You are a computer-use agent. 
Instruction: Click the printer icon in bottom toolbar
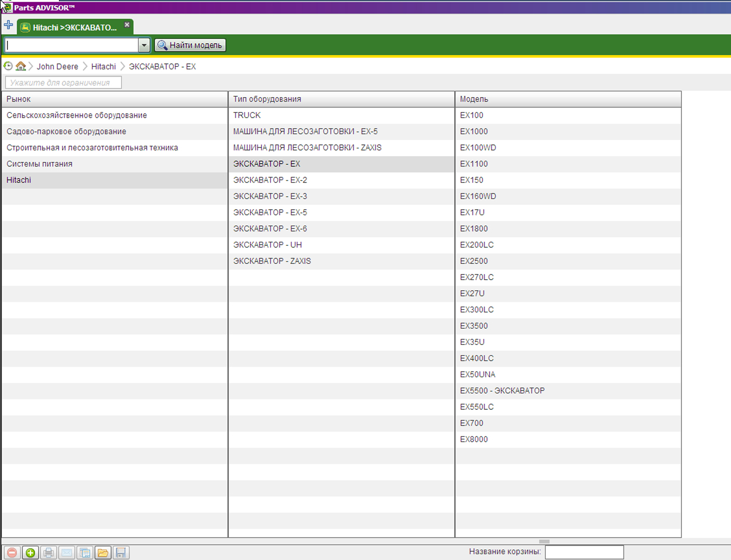point(49,552)
